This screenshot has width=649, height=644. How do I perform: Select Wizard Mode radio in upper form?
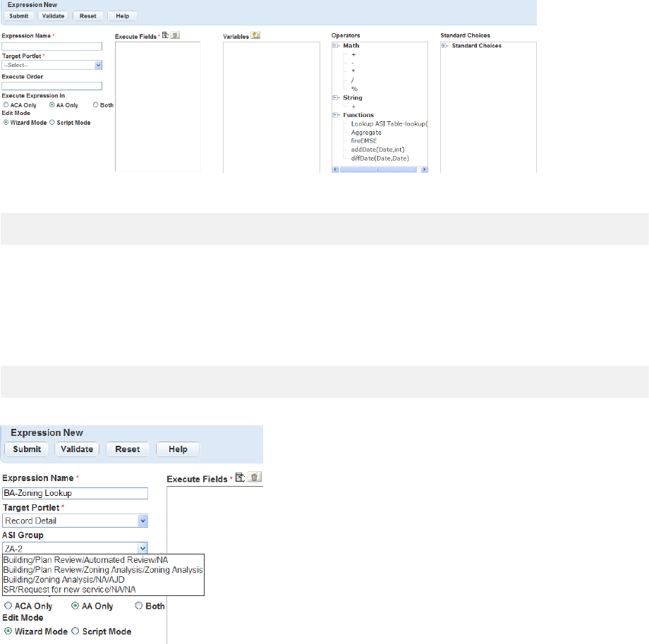6,123
